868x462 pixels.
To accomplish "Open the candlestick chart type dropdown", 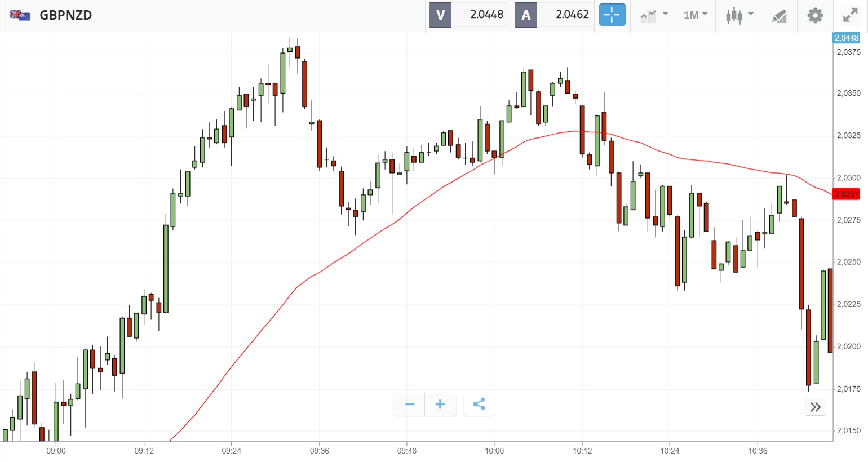I will (x=739, y=15).
